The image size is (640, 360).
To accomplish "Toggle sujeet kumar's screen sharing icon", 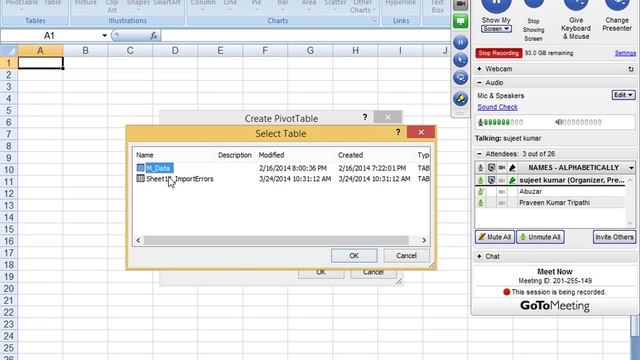I will [x=491, y=180].
